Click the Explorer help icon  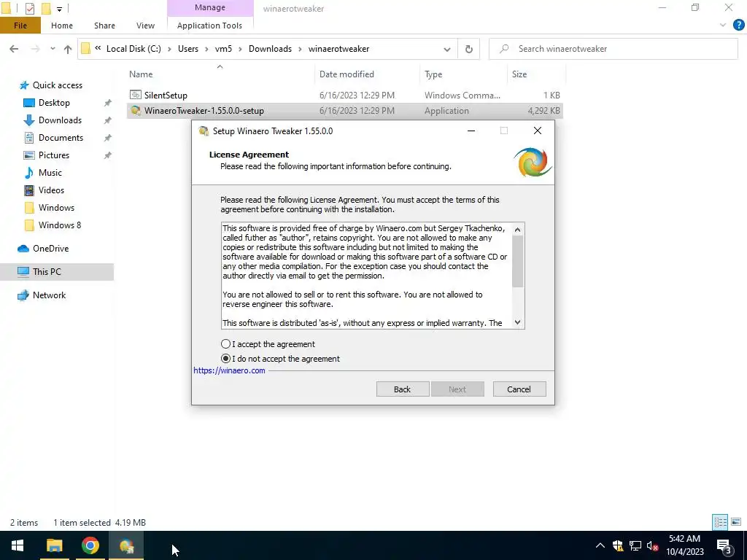(x=738, y=26)
